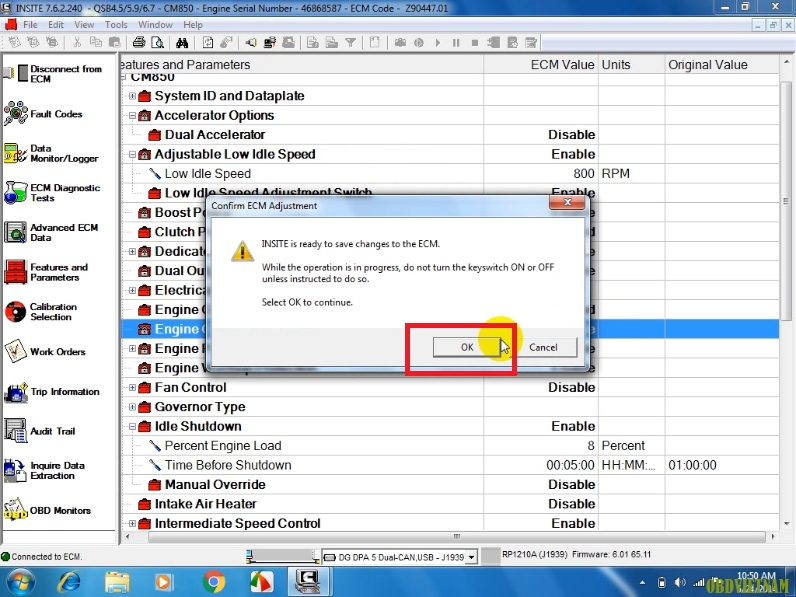Click the Filter funnel toolbar icon

pyautogui.click(x=350, y=43)
